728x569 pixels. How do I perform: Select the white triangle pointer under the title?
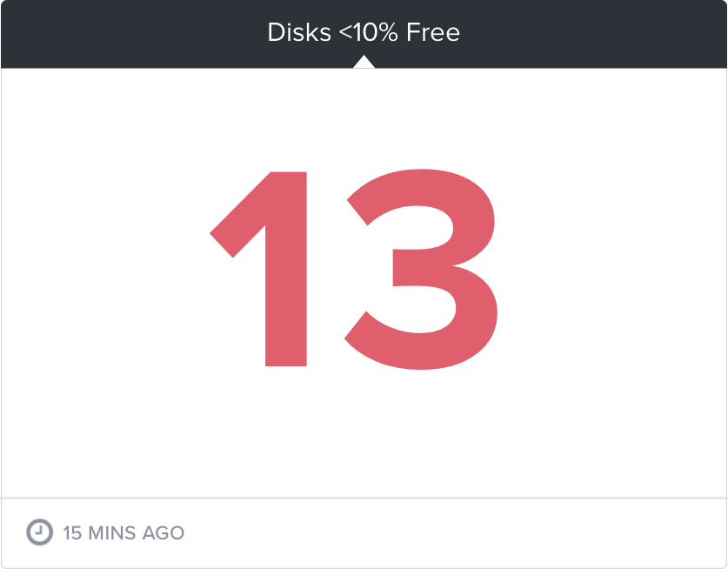tap(364, 61)
